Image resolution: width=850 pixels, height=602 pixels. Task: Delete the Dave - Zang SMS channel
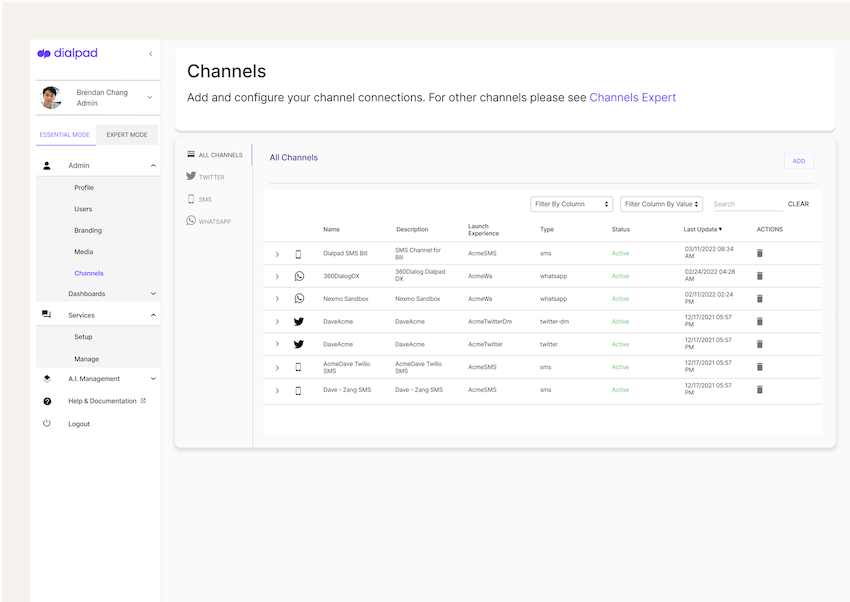[x=759, y=390]
